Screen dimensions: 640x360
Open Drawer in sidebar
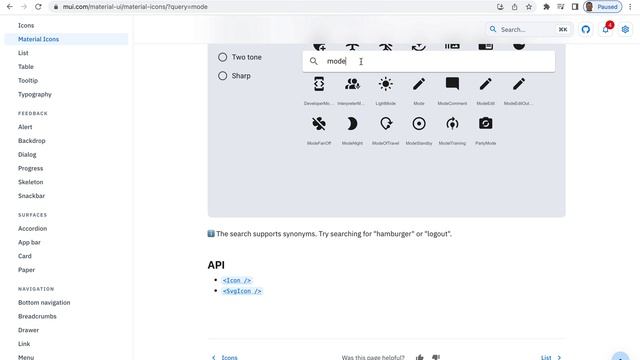29,330
